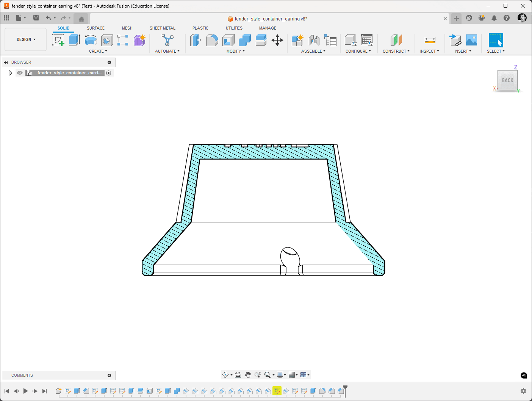Expand the fender_style_container_earring tree node
This screenshot has width=532, height=401.
pos(10,73)
